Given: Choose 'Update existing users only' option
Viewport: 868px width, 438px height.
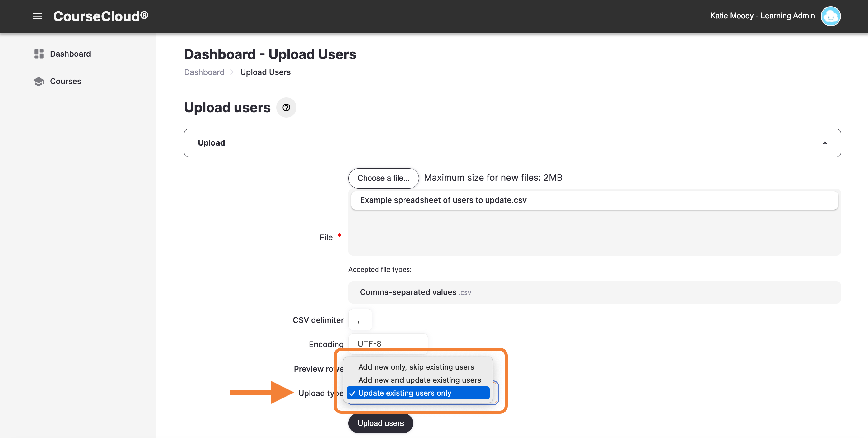Looking at the screenshot, I should point(418,393).
